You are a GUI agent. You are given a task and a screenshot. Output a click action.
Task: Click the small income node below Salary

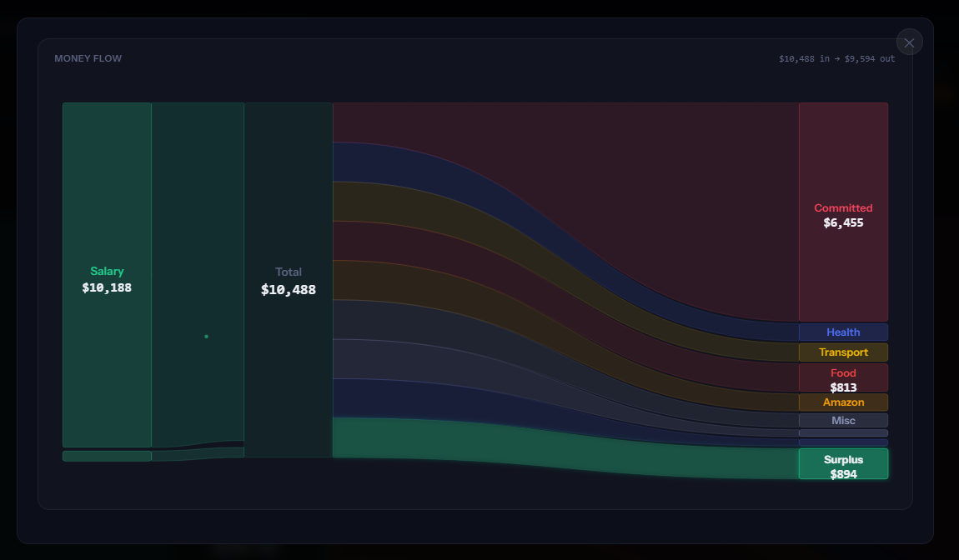(x=107, y=455)
